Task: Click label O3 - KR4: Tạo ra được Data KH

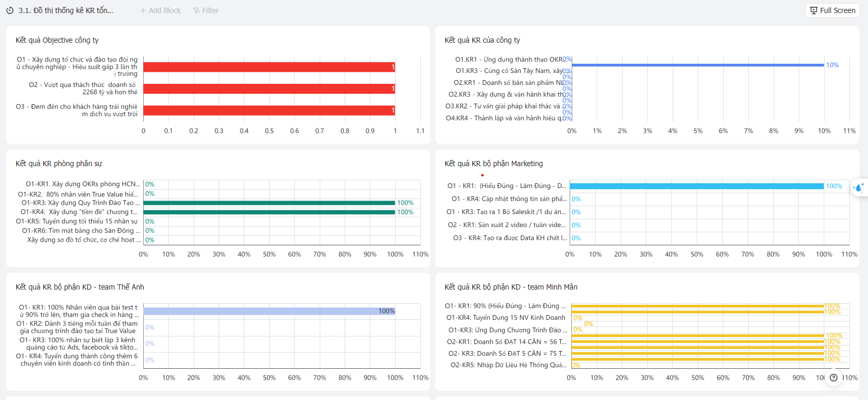Action: pos(510,238)
